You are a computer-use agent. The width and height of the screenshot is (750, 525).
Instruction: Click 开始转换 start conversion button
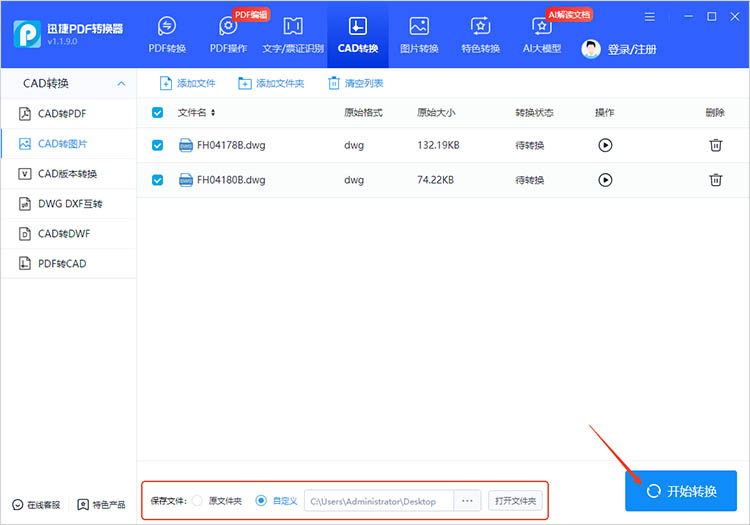[681, 491]
